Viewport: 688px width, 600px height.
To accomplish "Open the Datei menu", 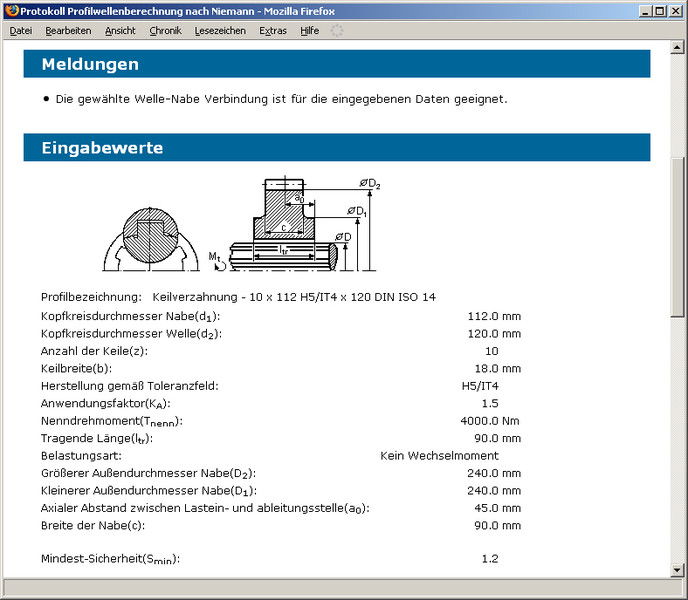I will click(x=21, y=31).
